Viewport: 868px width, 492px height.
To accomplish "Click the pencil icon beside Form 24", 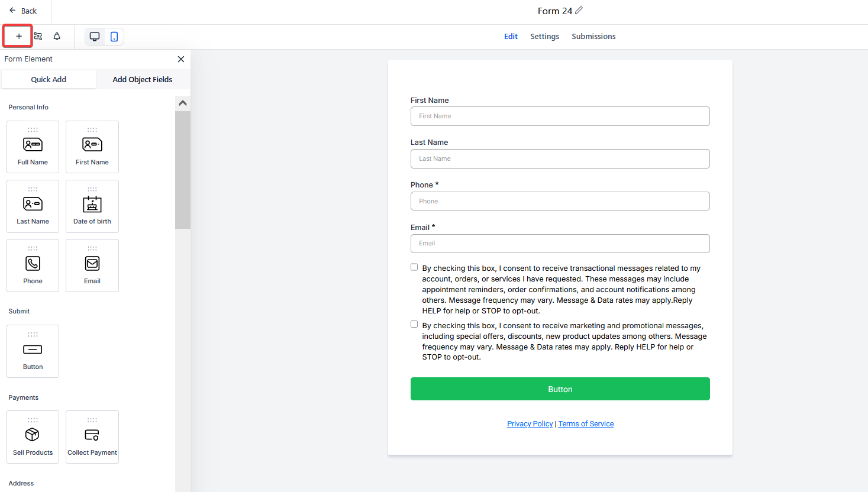I will click(579, 11).
